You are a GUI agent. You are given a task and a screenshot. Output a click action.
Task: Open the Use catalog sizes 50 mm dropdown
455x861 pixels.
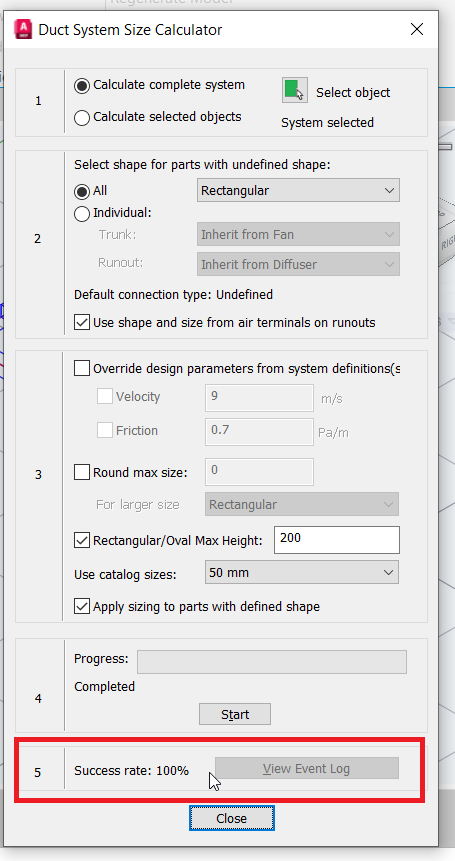click(x=302, y=572)
